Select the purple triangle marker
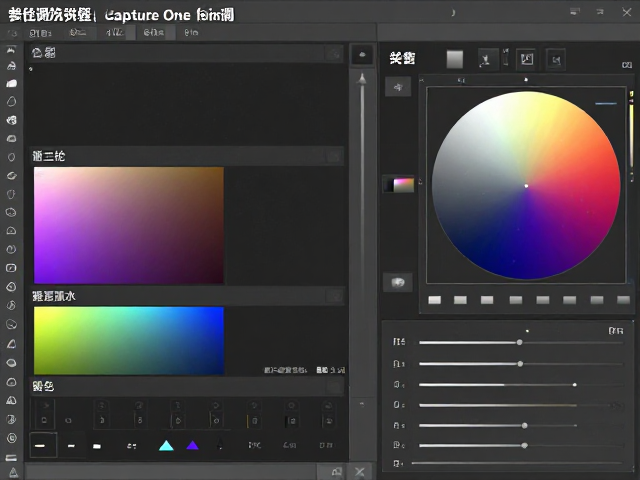Image resolution: width=640 pixels, height=480 pixels. pos(192,445)
